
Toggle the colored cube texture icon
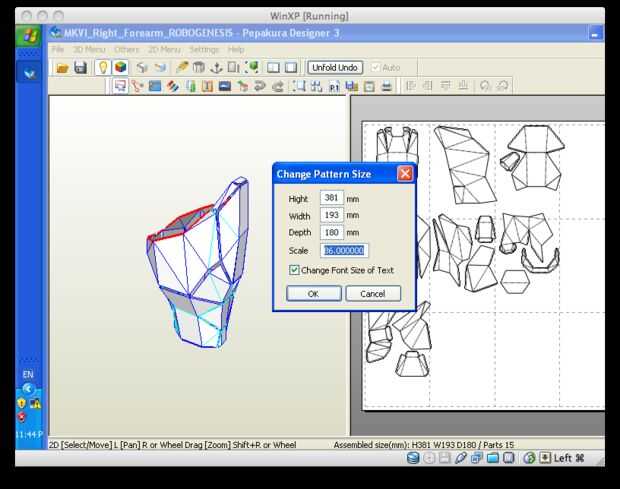[121, 68]
